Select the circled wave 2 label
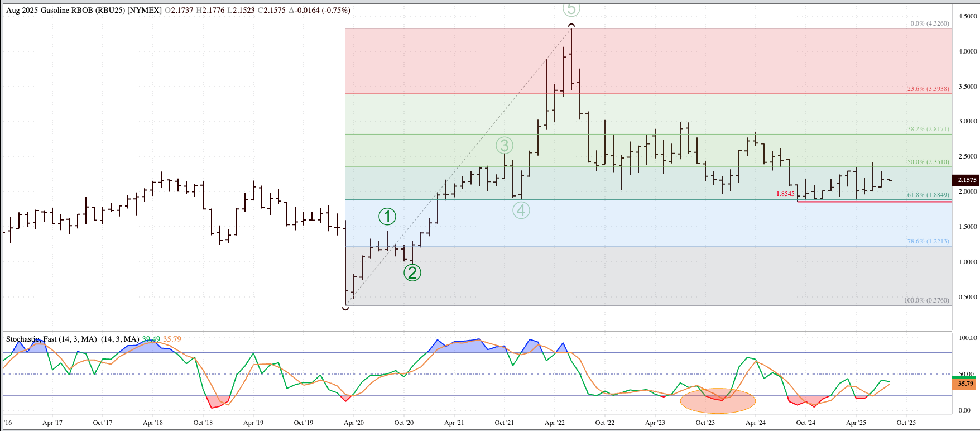 pos(412,272)
